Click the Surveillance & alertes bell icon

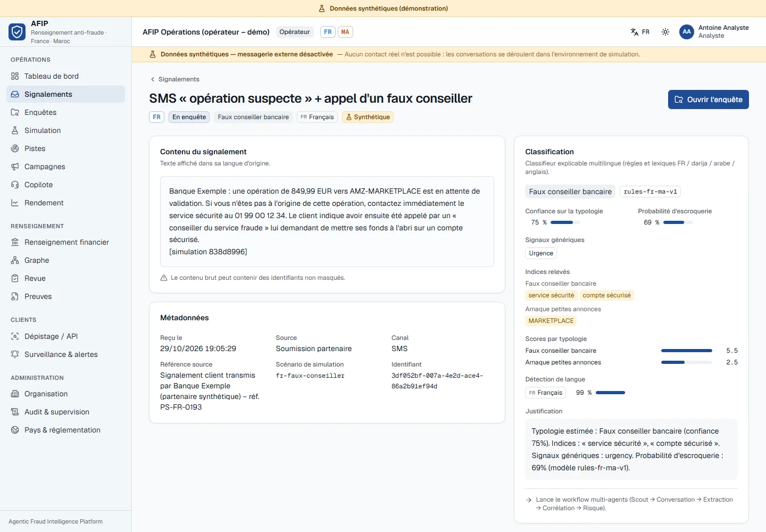point(15,354)
